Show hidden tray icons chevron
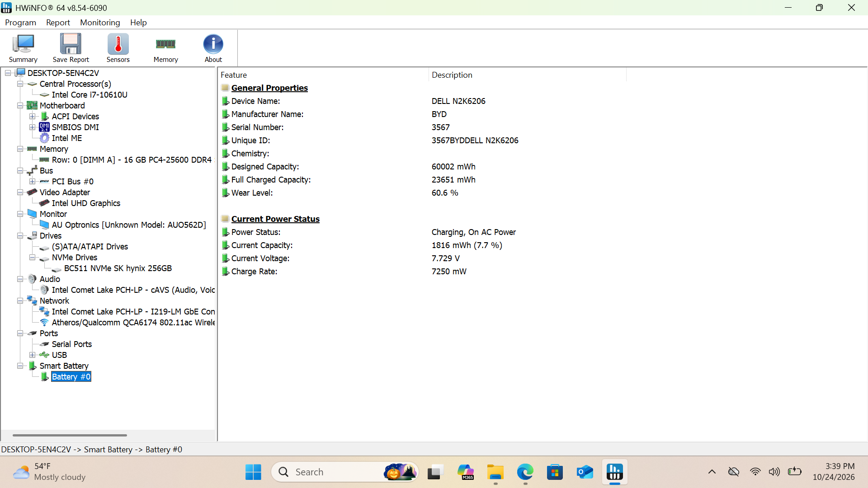This screenshot has height=488, width=868. pos(712,472)
